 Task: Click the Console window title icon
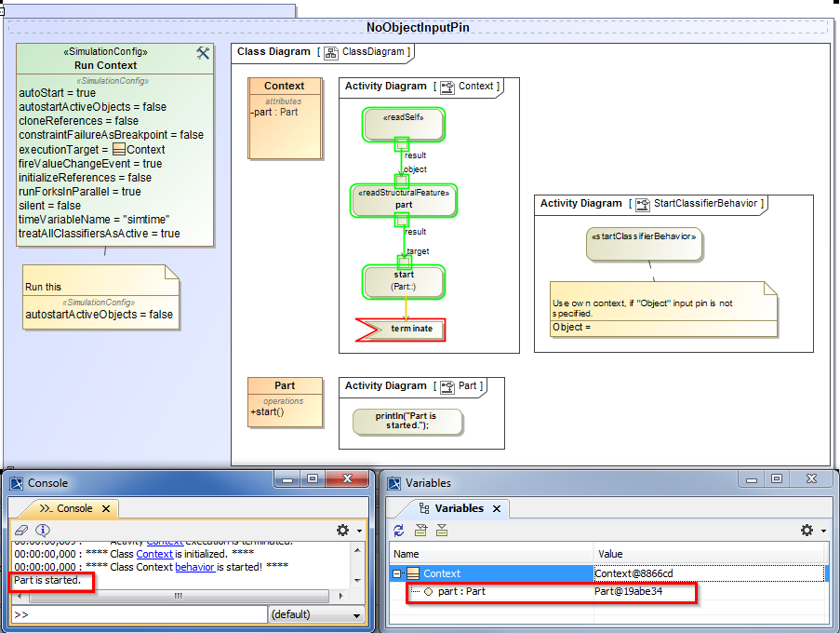coord(17,483)
